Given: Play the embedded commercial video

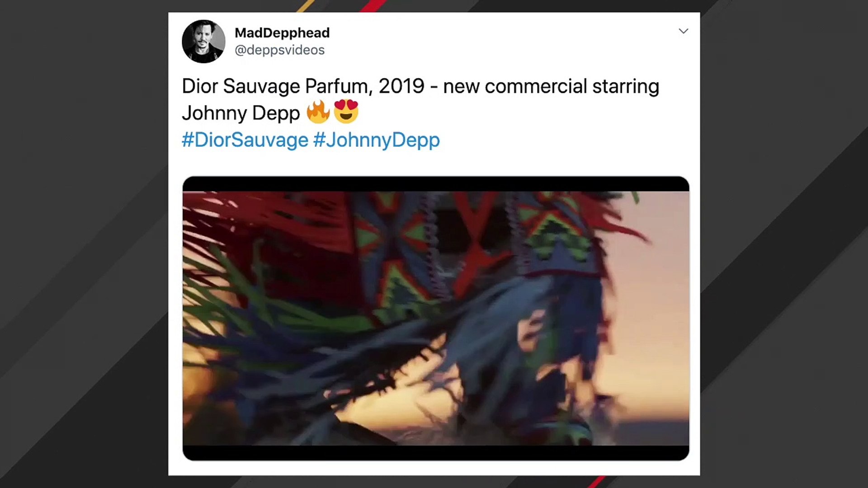Looking at the screenshot, I should (436, 318).
